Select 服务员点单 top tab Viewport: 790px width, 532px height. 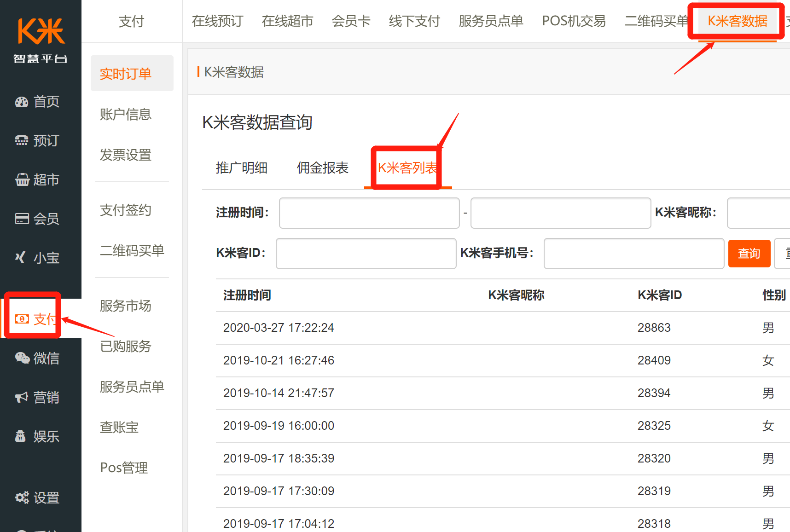491,21
